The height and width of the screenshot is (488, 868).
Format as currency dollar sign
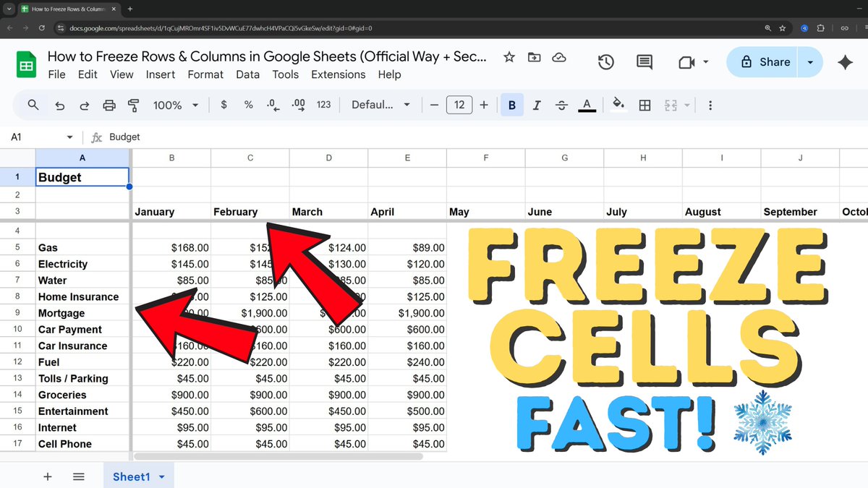pos(224,105)
